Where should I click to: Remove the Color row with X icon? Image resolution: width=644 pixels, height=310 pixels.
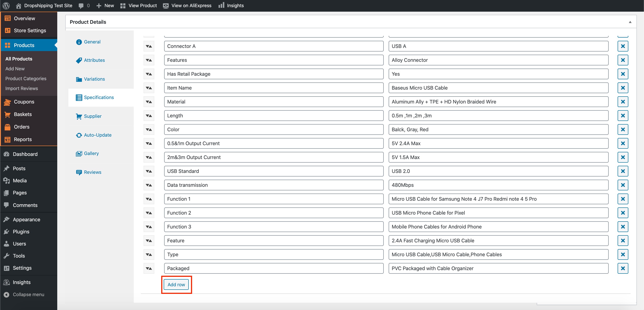[x=623, y=129]
